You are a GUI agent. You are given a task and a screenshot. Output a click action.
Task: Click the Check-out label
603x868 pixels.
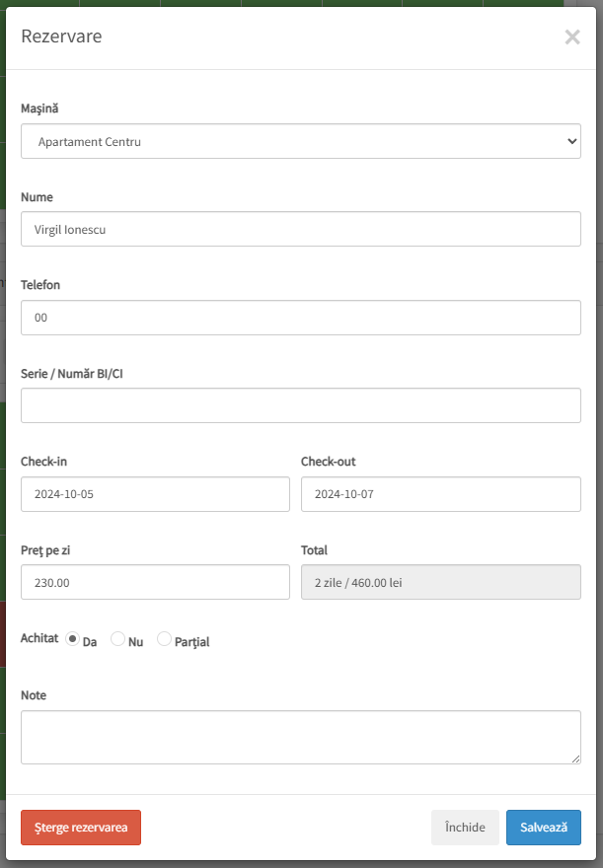click(x=328, y=462)
